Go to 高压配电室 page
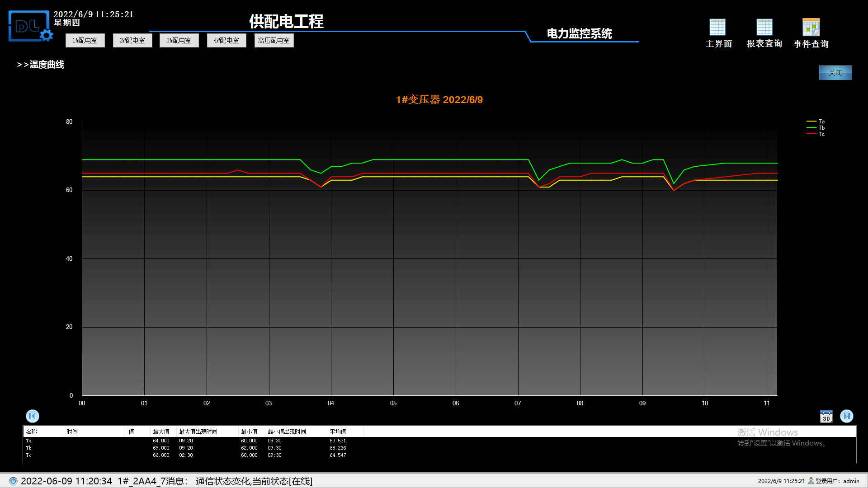The width and height of the screenshot is (868, 488). (274, 41)
